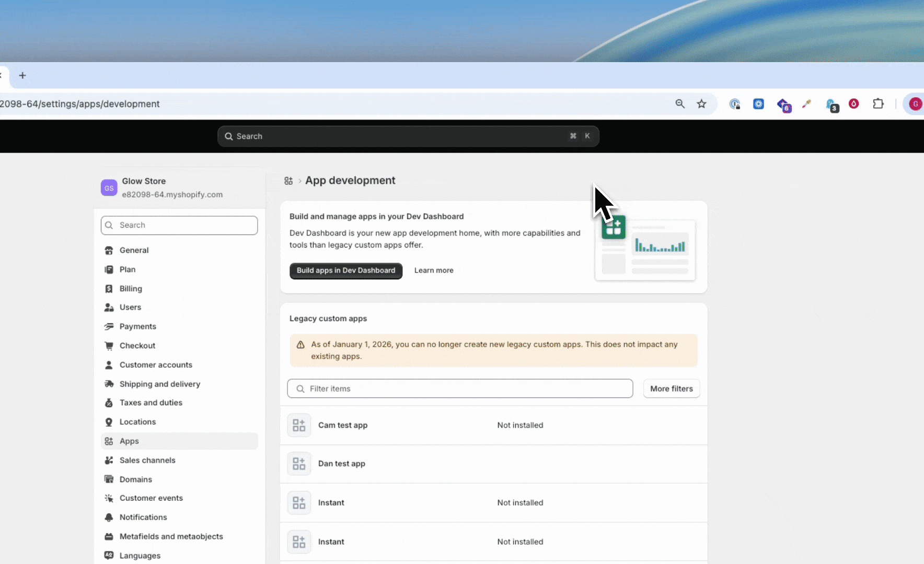Open the browser Extensions puzzle icon
The image size is (924, 564).
click(878, 104)
